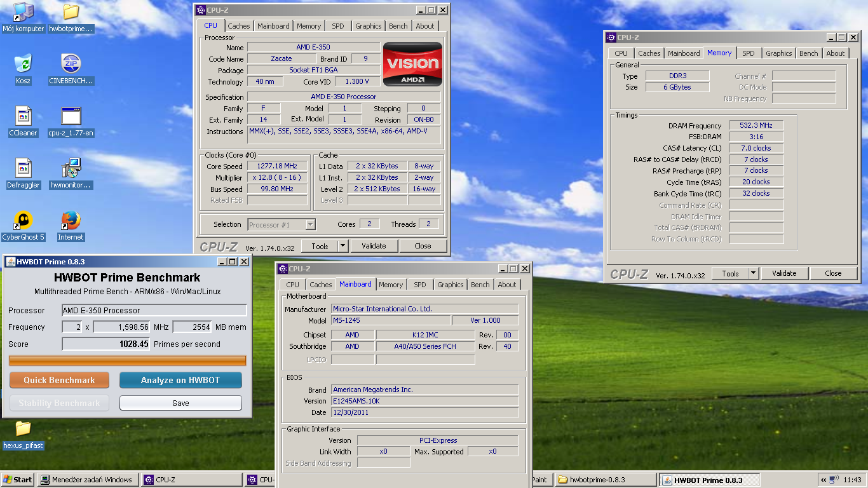This screenshot has height=488, width=868.
Task: Click the Multiplier value x 12.8 ( 8 - 16 )
Action: [x=277, y=177]
